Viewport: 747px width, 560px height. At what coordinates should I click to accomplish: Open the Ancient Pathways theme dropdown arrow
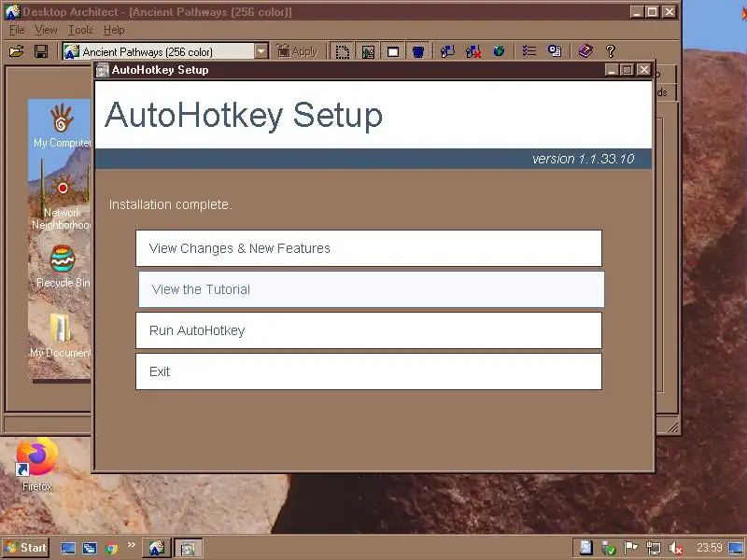[261, 51]
